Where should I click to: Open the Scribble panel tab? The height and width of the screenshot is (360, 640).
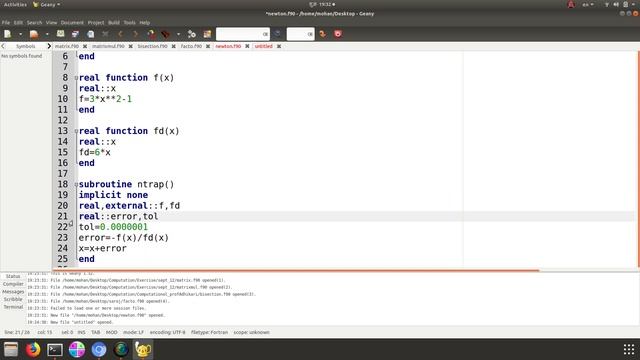coord(13,300)
